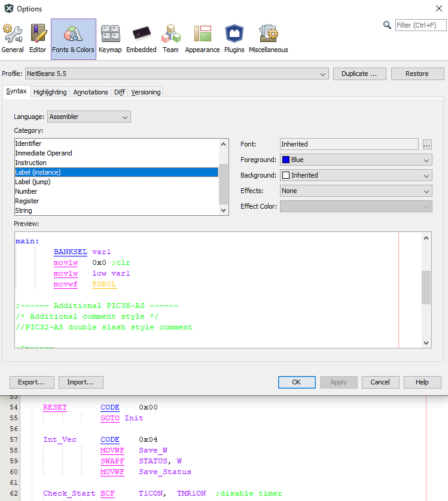Image resolution: width=448 pixels, height=501 pixels.
Task: Open the Editor options category
Action: click(x=38, y=39)
